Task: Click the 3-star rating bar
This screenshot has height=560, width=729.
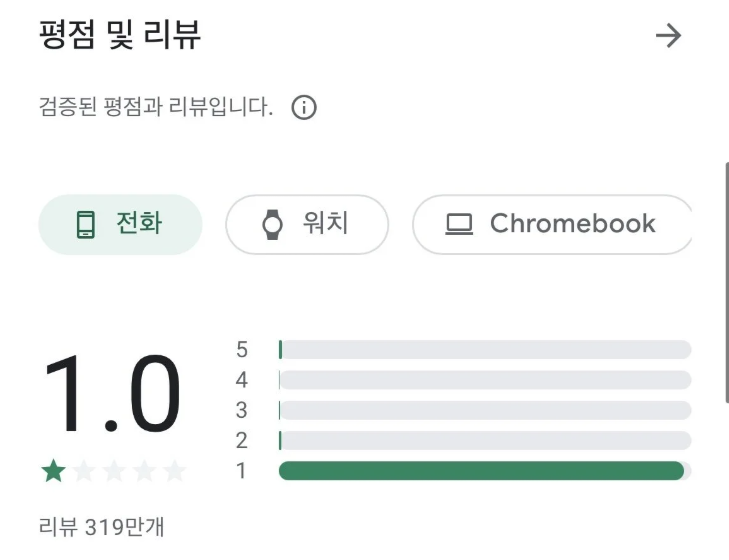Action: pyautogui.click(x=485, y=410)
